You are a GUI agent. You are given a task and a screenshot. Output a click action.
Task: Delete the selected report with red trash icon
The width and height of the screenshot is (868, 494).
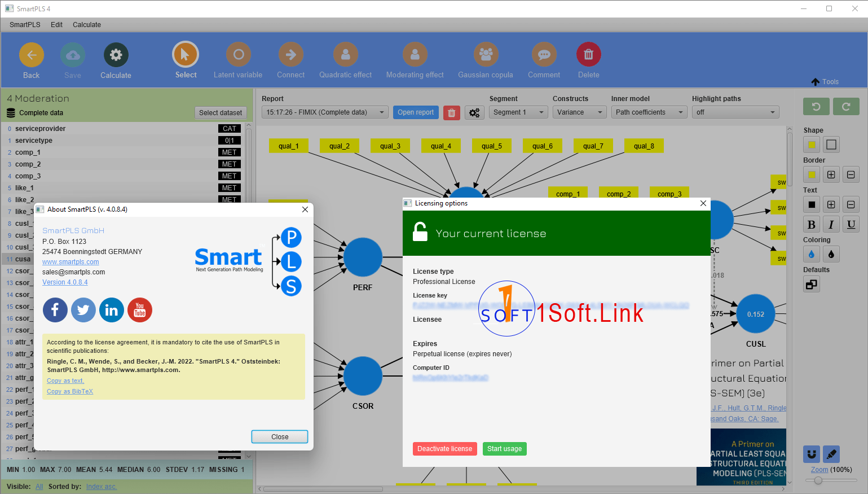coord(451,112)
